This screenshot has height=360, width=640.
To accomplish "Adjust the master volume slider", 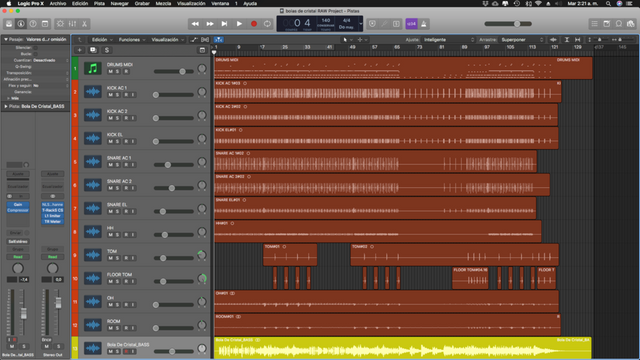I will [508, 24].
